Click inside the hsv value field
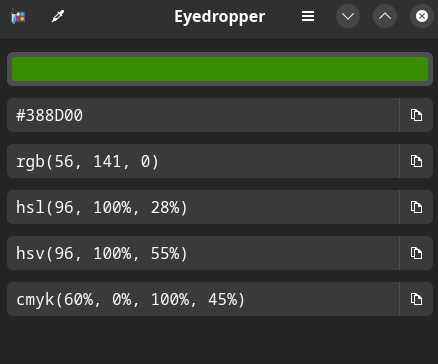The image size is (438, 364). point(203,253)
